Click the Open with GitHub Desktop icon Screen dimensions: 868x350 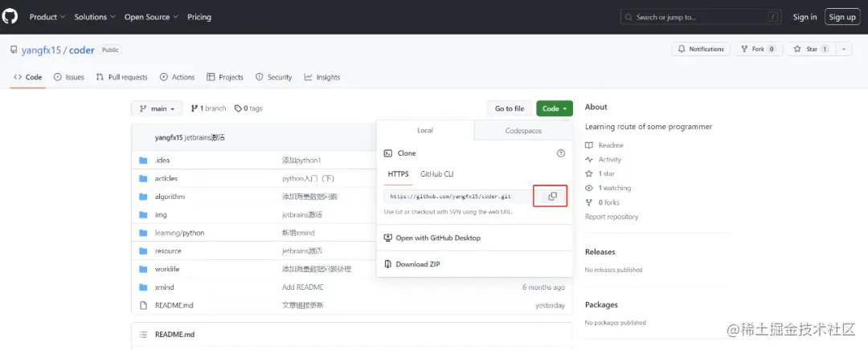[x=388, y=238]
